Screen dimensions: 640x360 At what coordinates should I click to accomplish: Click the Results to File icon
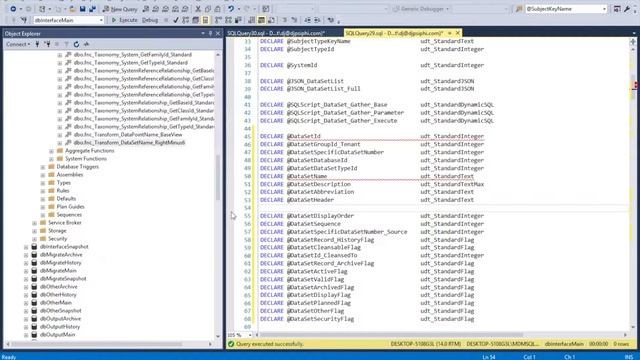point(271,20)
